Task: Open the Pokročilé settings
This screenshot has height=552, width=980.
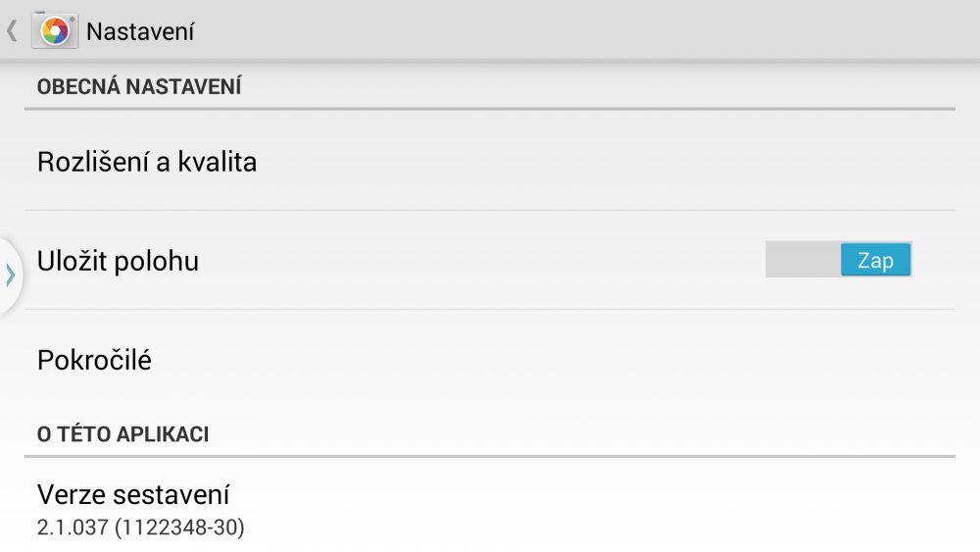Action: pyautogui.click(x=94, y=360)
